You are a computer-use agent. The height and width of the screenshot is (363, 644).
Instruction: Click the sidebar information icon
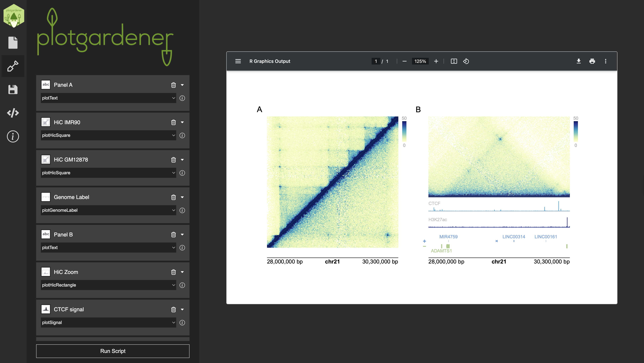pos(13,136)
